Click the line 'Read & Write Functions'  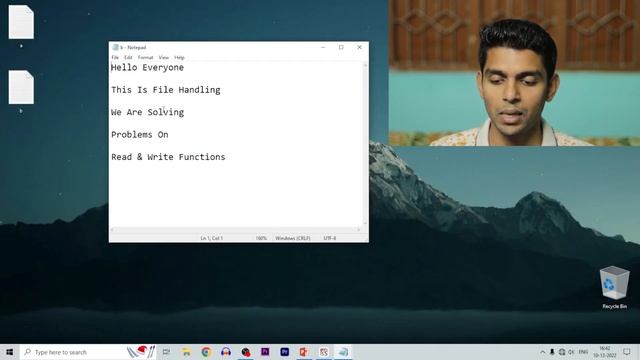[x=168, y=157]
